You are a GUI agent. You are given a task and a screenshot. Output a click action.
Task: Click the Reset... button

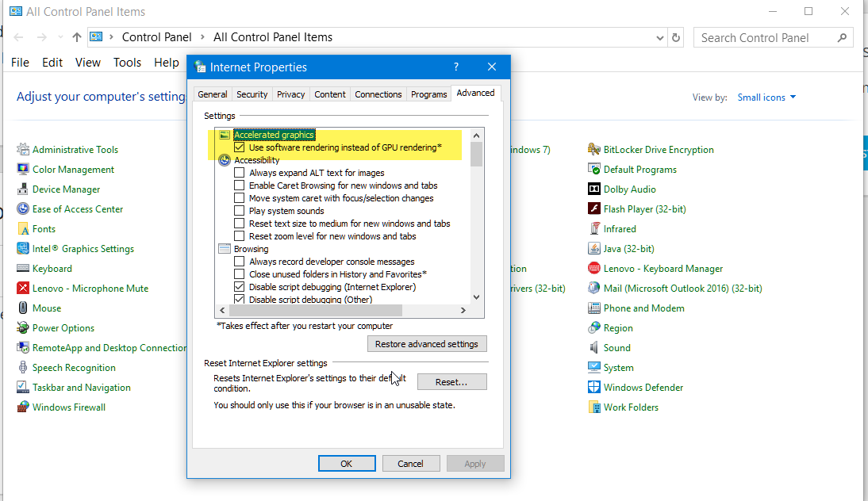451,382
